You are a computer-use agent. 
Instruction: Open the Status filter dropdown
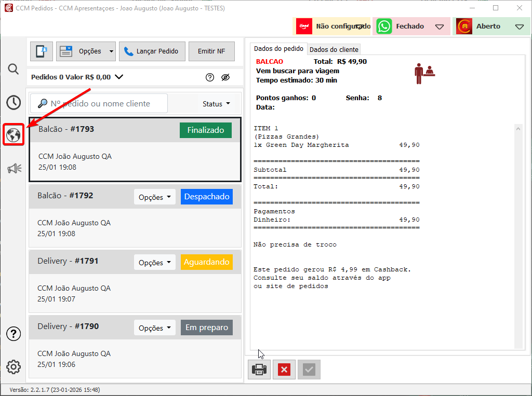click(216, 104)
